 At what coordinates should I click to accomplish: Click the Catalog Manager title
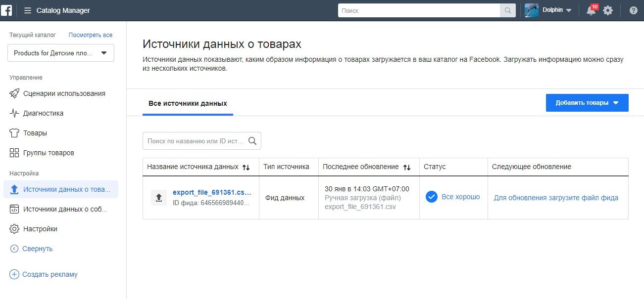click(63, 10)
